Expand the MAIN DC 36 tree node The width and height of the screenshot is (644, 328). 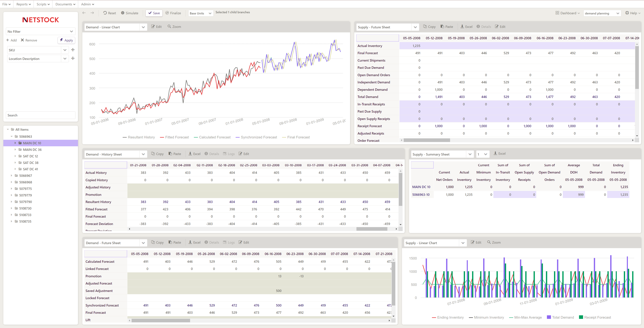pyautogui.click(x=15, y=149)
